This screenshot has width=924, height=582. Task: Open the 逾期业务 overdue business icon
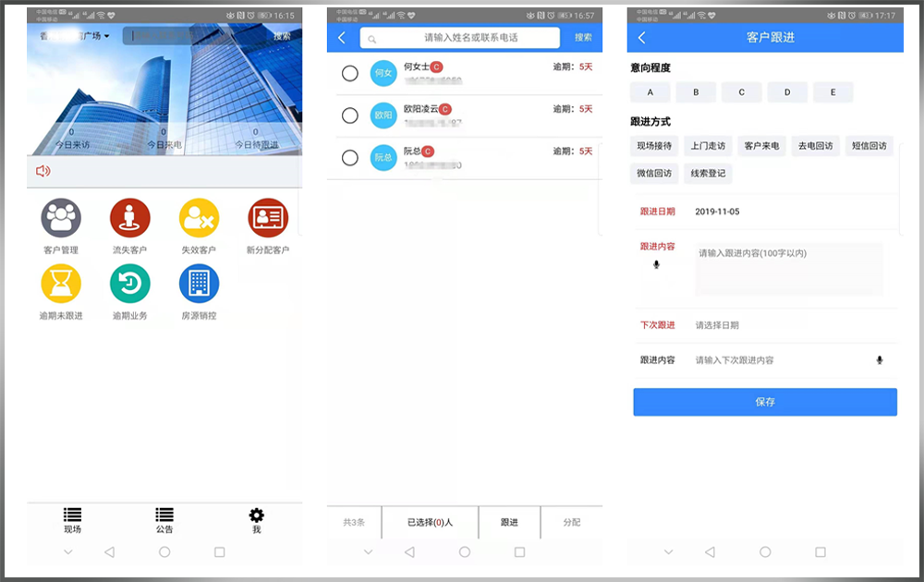pyautogui.click(x=130, y=285)
